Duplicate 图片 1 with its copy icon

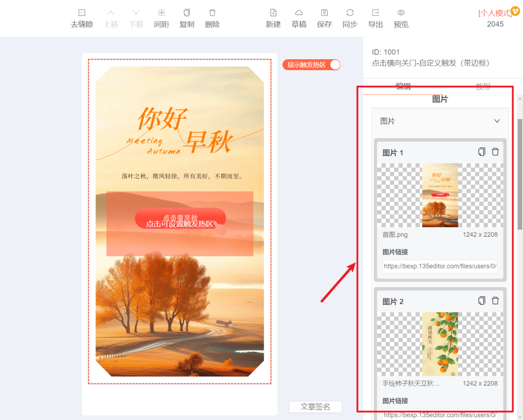coord(482,152)
